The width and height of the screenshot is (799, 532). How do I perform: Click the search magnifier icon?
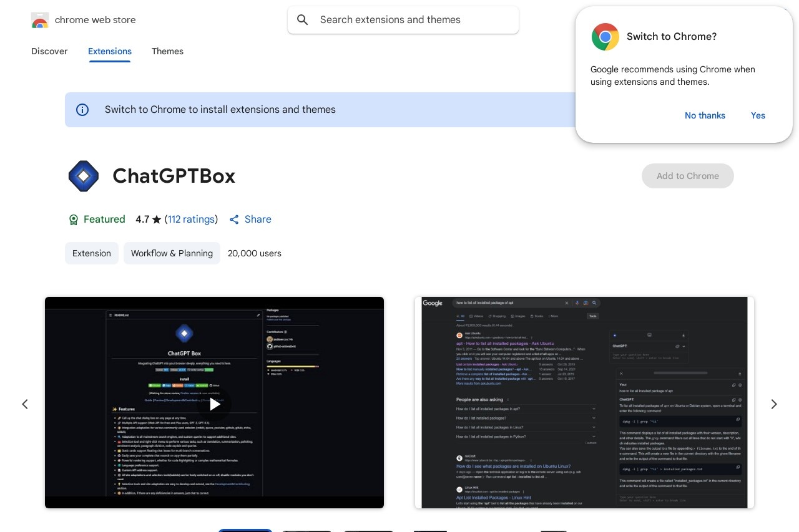[x=303, y=20]
